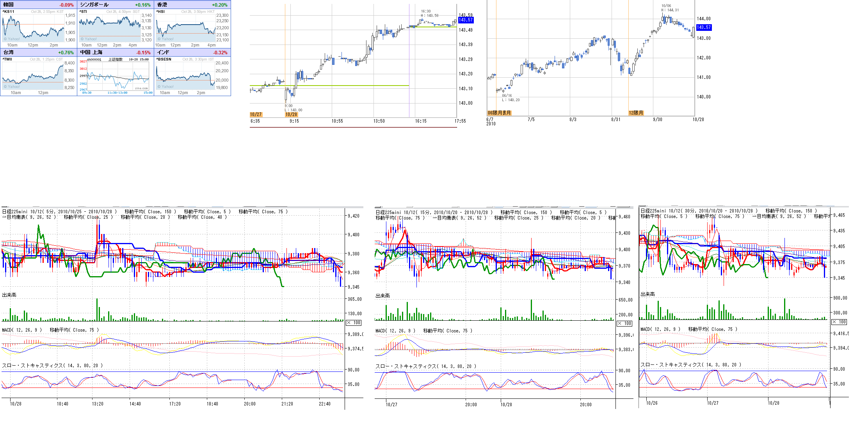Click the ×100 box on the 30-minute chart

[x=839, y=322]
